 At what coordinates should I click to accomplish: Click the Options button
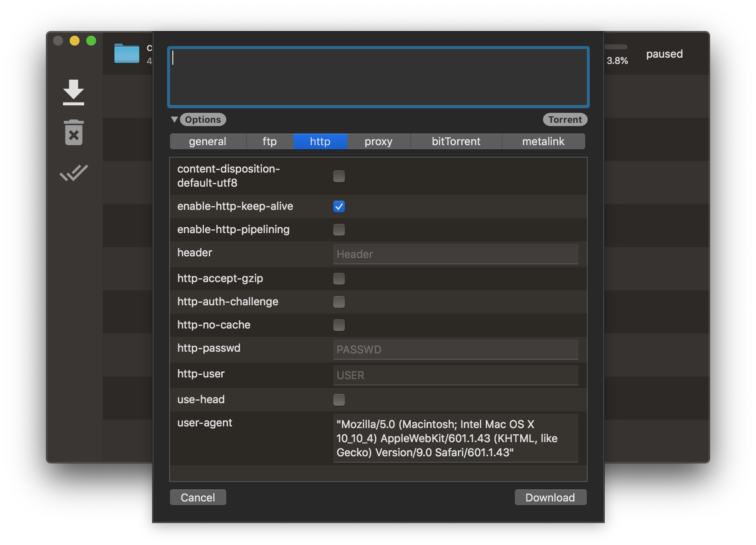(x=203, y=119)
